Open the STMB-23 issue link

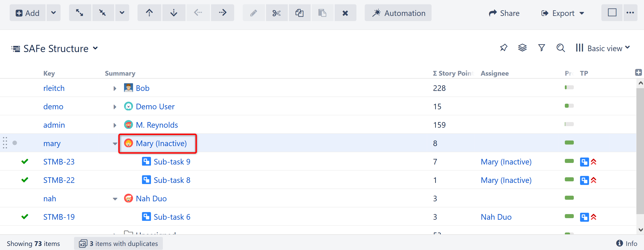[x=59, y=162]
